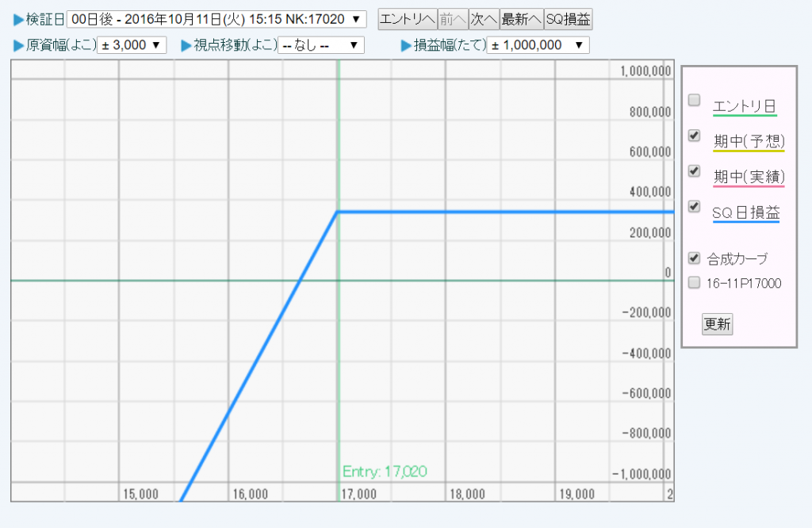Click the positive 200,000 y-axis label
The image size is (812, 528).
point(650,233)
